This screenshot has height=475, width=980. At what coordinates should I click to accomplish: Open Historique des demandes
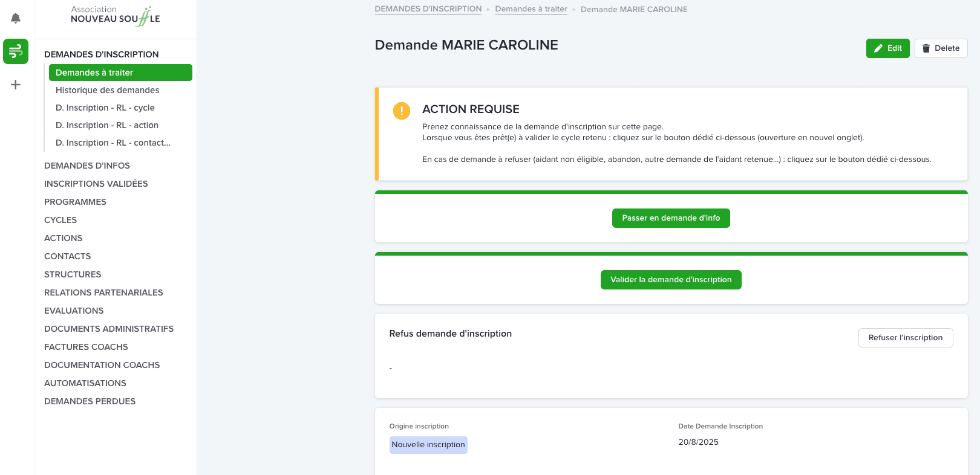pos(108,90)
